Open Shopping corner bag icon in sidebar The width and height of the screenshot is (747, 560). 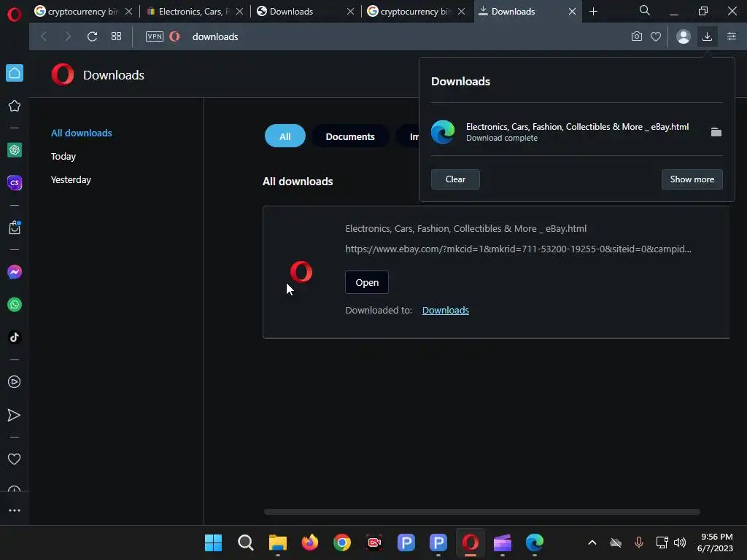tap(15, 227)
